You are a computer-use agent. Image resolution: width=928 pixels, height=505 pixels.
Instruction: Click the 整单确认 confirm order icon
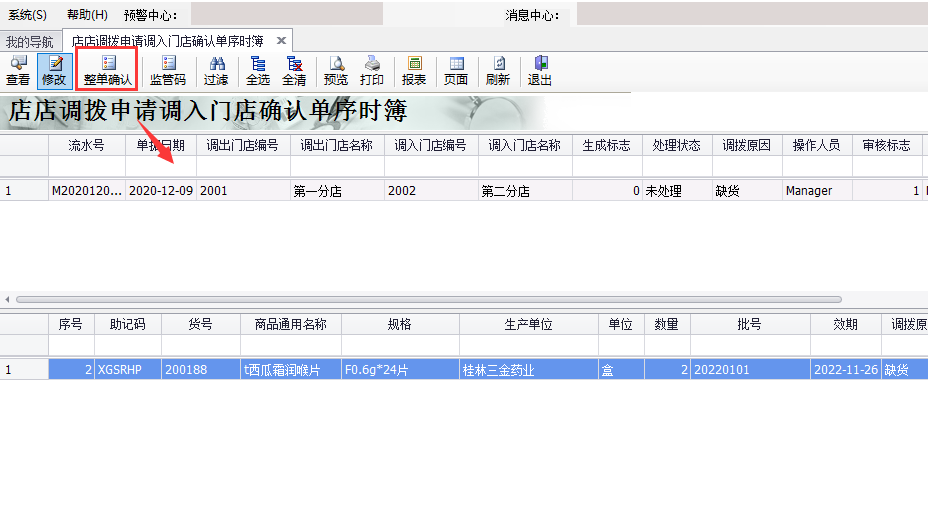[107, 71]
